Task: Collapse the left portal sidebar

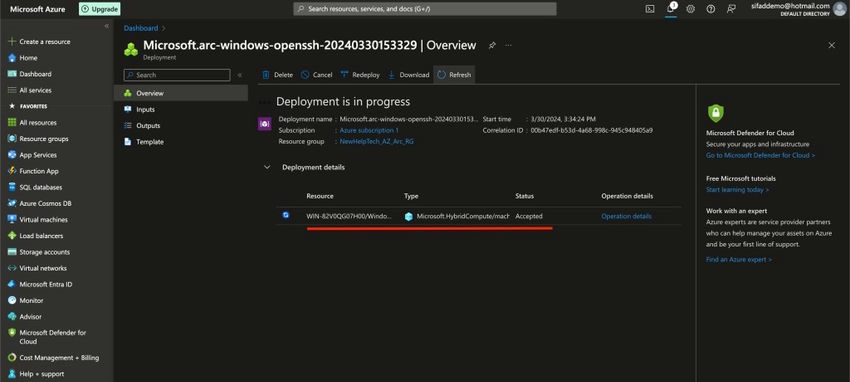Action: pos(107,26)
